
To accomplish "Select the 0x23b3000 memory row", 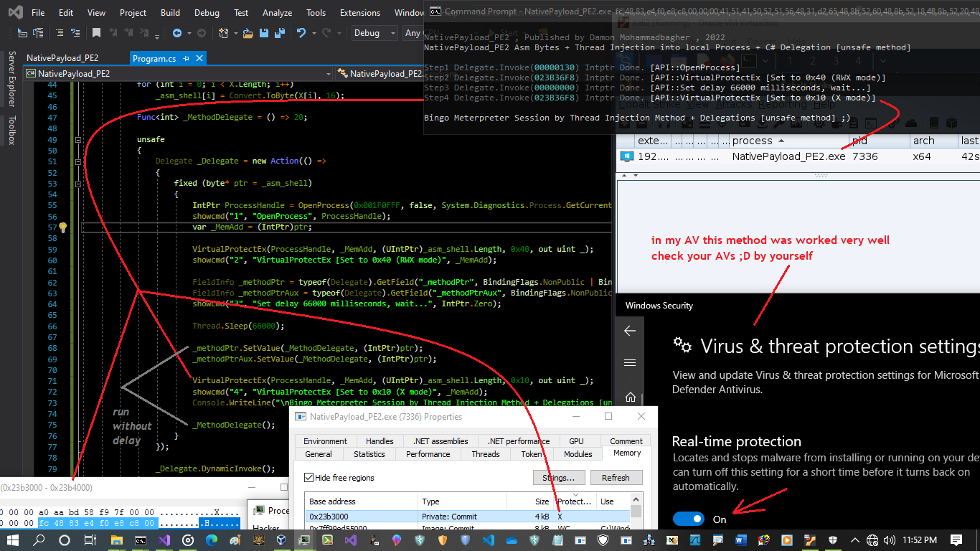I will pos(468,517).
